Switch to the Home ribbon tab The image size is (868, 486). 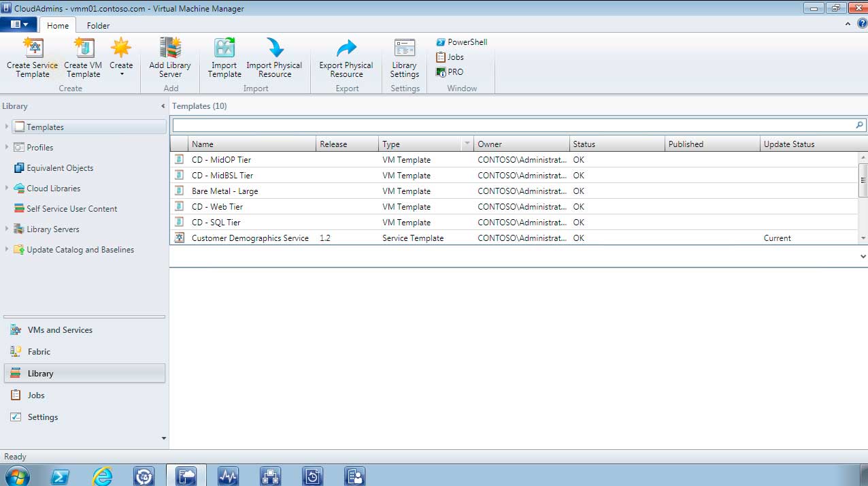pos(58,25)
